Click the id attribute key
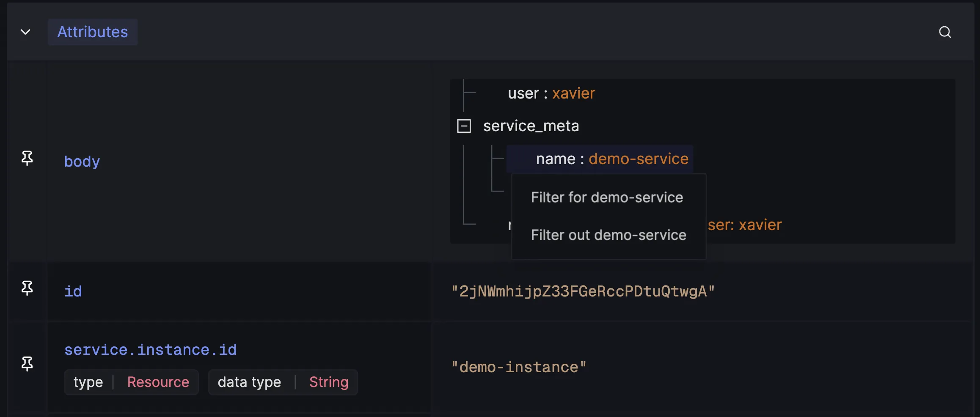 [x=73, y=291]
